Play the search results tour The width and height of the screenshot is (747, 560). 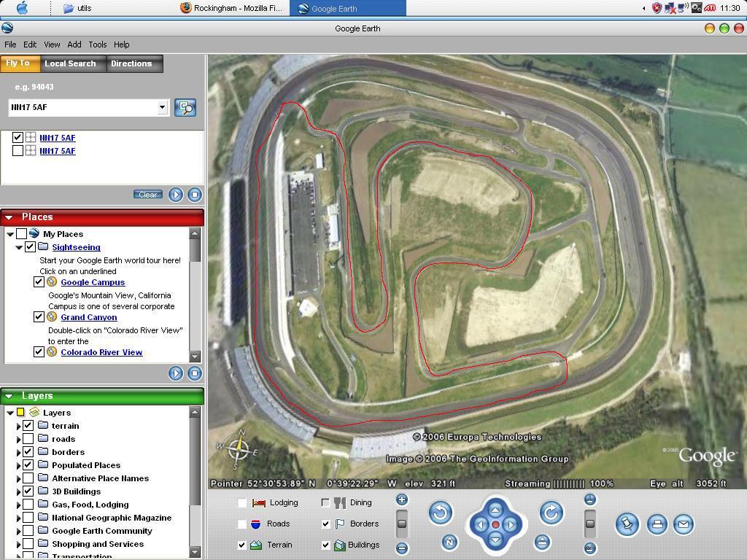point(176,195)
